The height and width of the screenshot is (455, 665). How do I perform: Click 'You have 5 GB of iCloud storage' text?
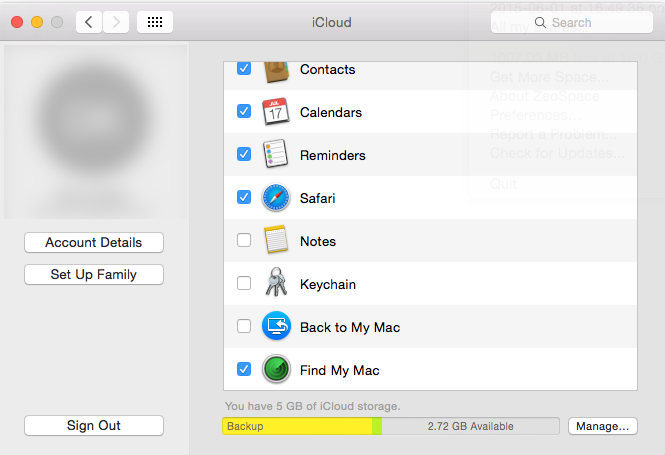(x=313, y=406)
